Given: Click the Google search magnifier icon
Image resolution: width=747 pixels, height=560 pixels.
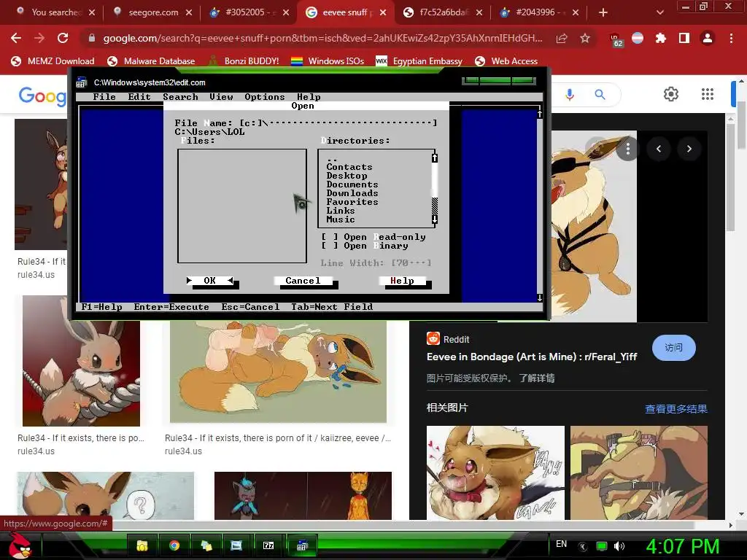Looking at the screenshot, I should (x=600, y=94).
